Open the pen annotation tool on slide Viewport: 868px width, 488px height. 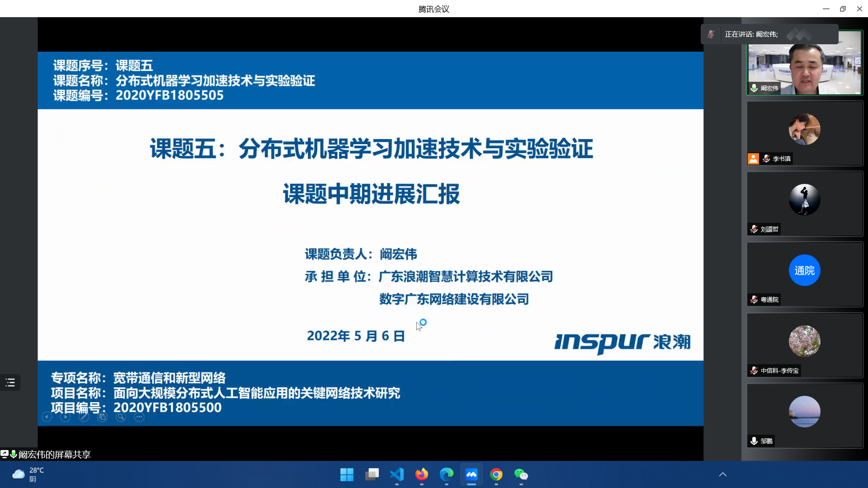[x=84, y=417]
